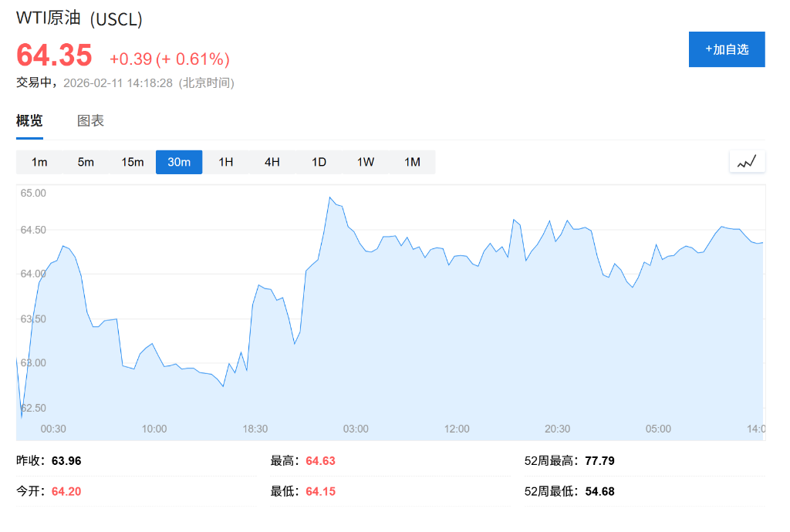Screen dimensions: 790x532
Task: Select the 1H timeframe
Action: pyautogui.click(x=225, y=162)
